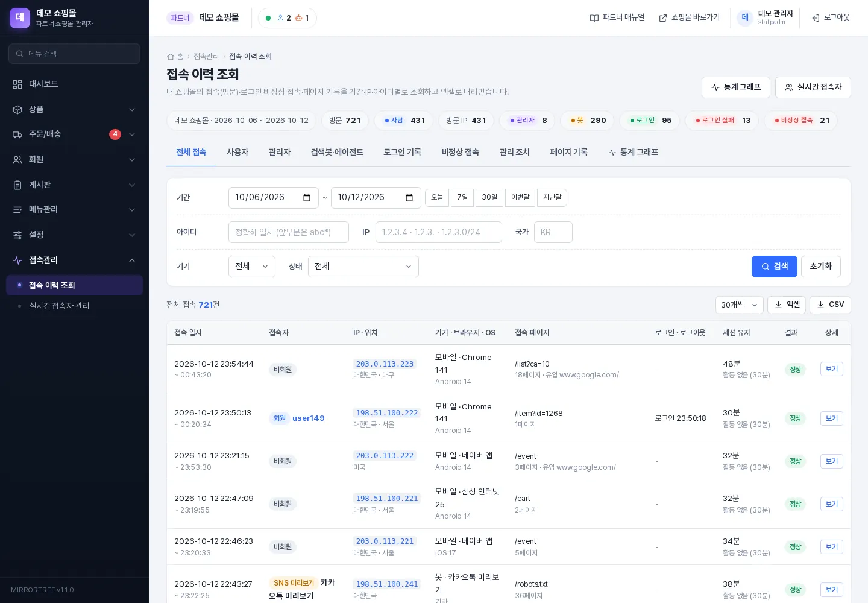Expand the 회원 menu chevron
Viewport: 868px width, 603px height.
(132, 160)
